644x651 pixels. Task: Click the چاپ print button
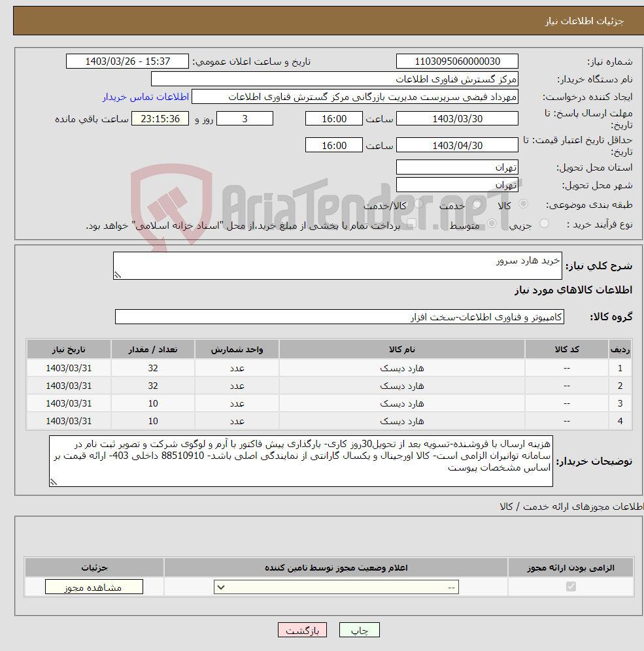point(359,630)
